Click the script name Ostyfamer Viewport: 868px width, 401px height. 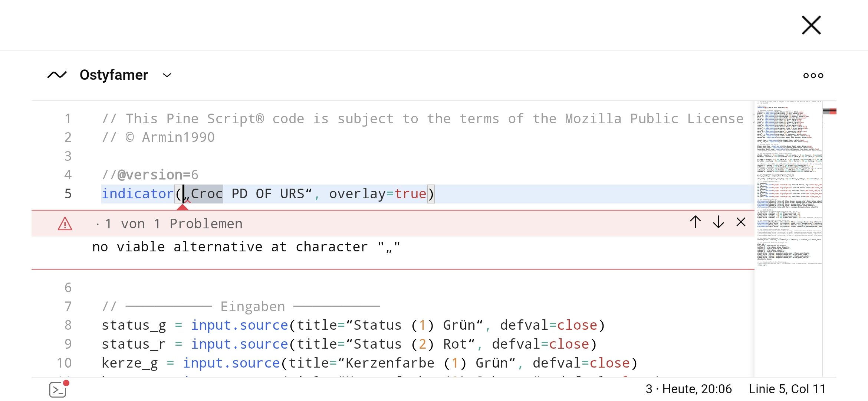(x=114, y=75)
